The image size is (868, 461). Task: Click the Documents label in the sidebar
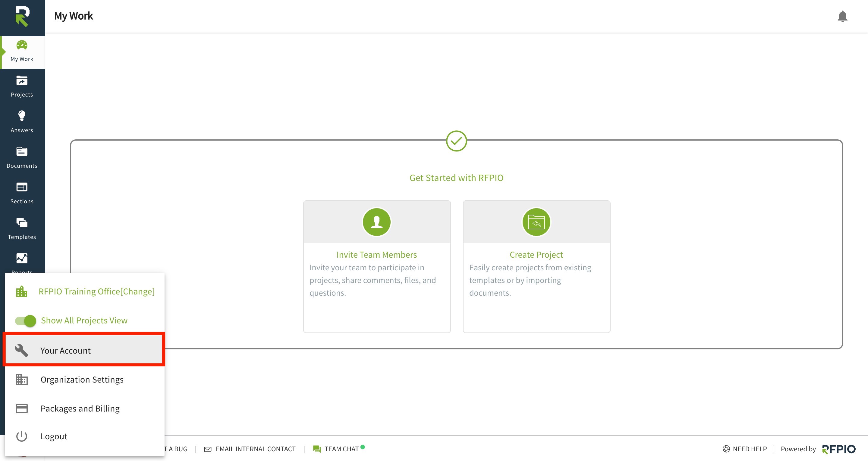(22, 166)
